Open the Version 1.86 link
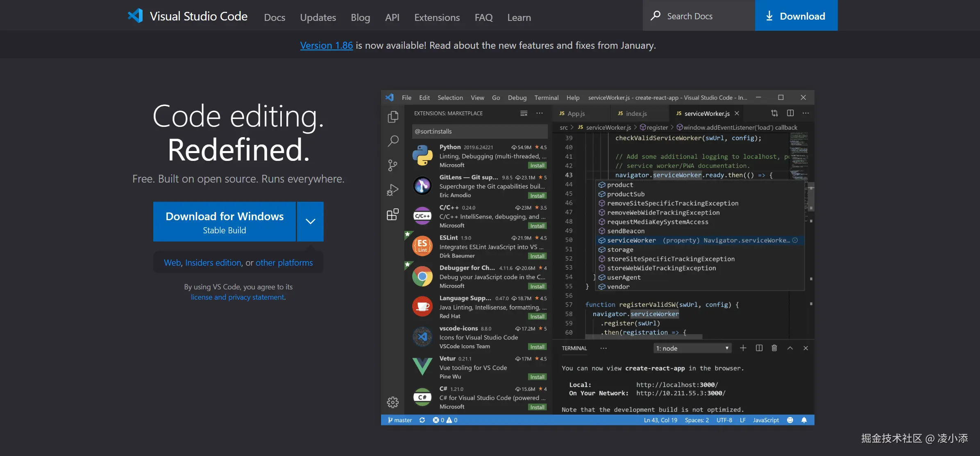The image size is (980, 456). coord(326,45)
